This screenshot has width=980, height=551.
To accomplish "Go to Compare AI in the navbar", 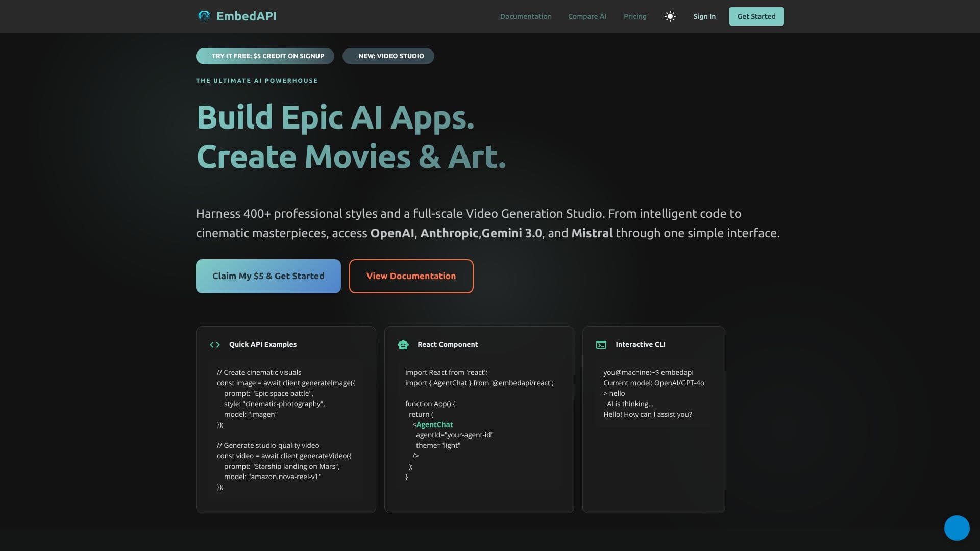I will [587, 16].
